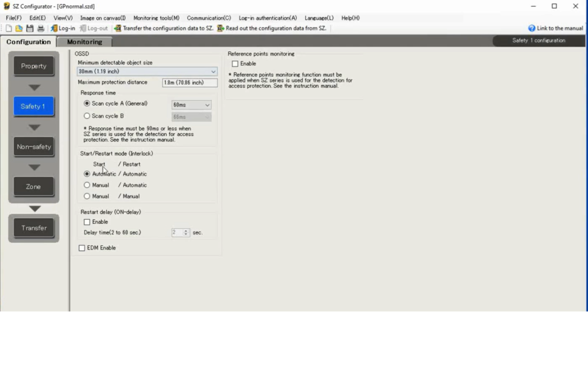Open the Scan cycle A 60ms dropdown
This screenshot has height=374, width=588.
(x=207, y=105)
